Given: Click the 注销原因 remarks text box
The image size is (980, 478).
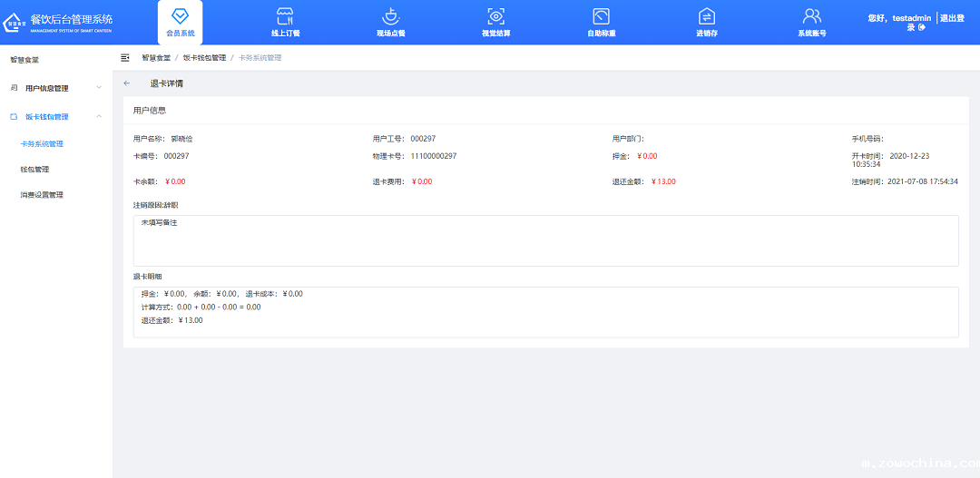Looking at the screenshot, I should (545, 240).
